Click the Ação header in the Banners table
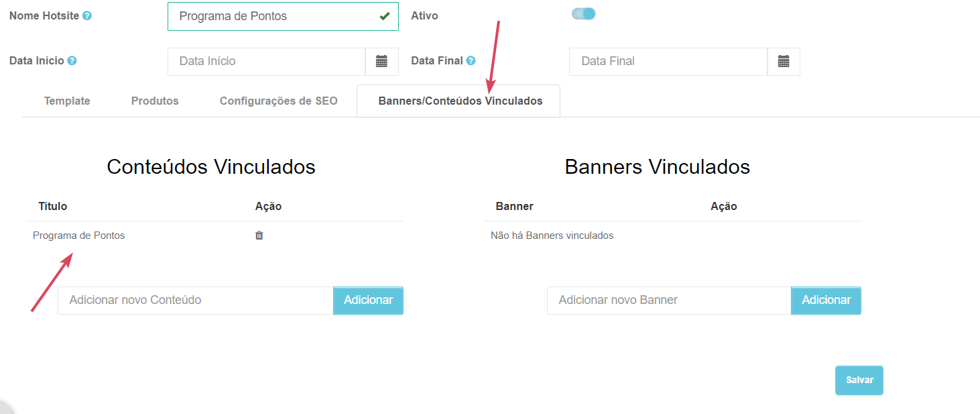 point(723,206)
